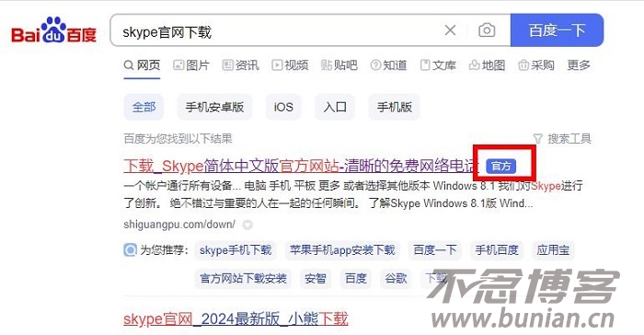Switch to the 图片 tab
The width and height of the screenshot is (644, 335).
191,65
